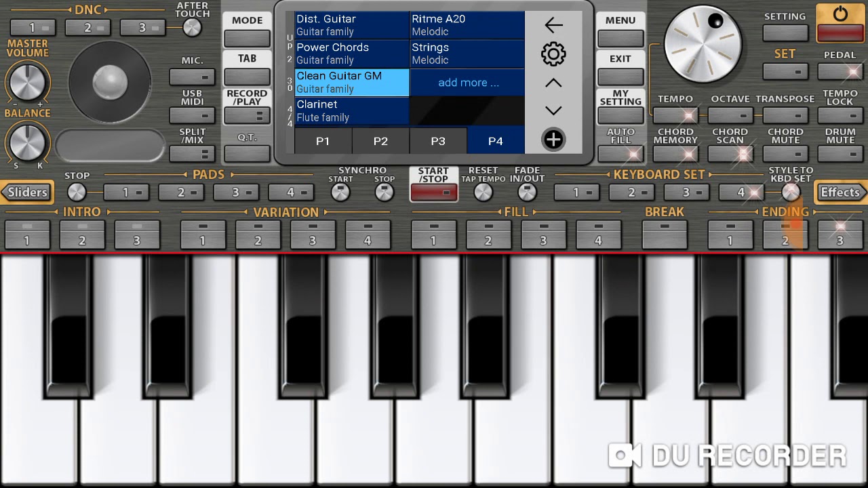Screen dimensions: 868x488
Task: Toggle CHORD MUTE button
Action: [x=785, y=154]
